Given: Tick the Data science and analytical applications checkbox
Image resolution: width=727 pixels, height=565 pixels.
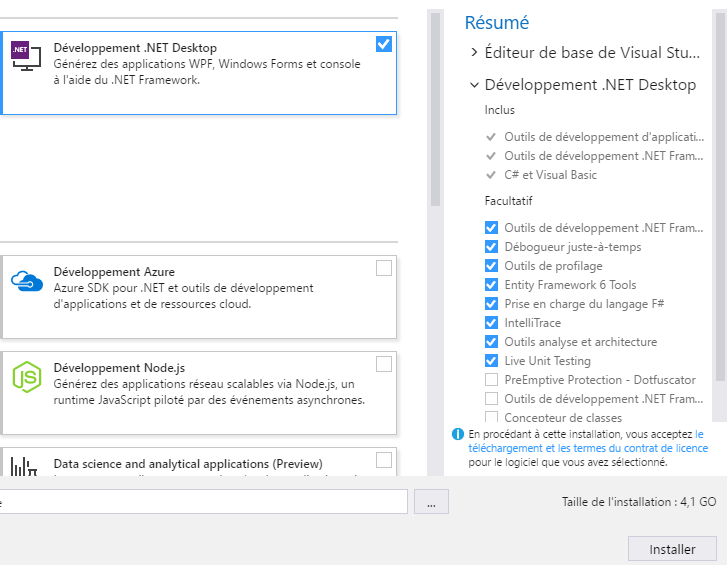Looking at the screenshot, I should (384, 460).
